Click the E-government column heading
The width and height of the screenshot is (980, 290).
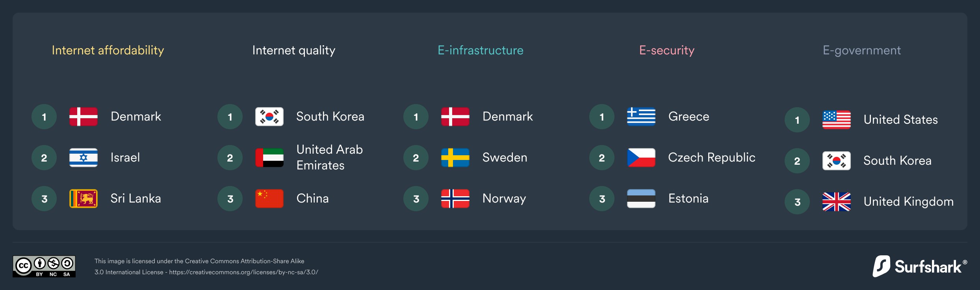tap(862, 50)
